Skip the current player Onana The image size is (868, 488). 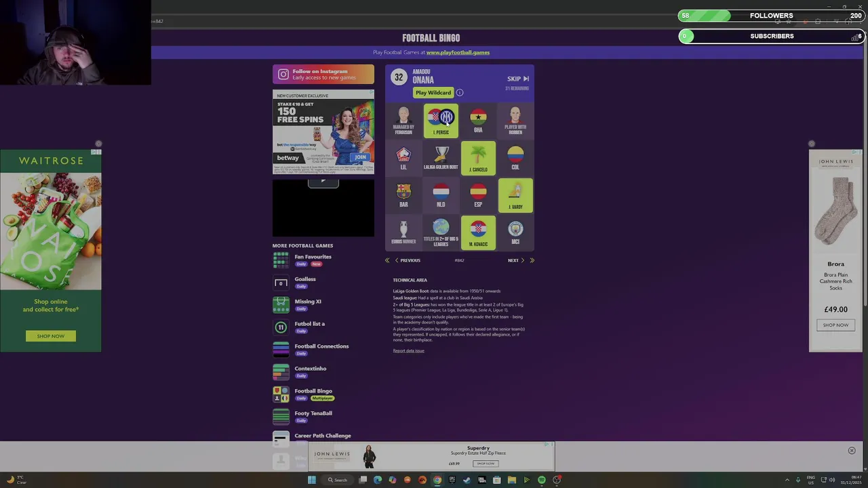click(518, 79)
